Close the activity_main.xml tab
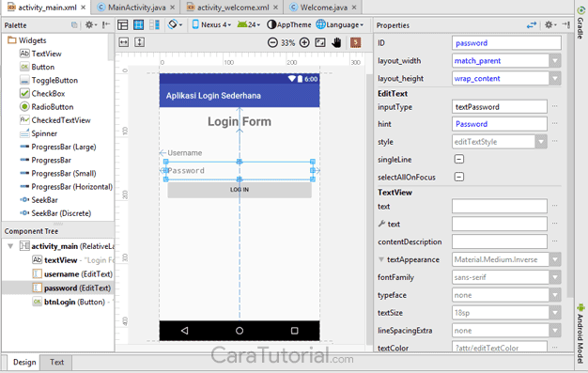The width and height of the screenshot is (588, 373). tap(83, 8)
